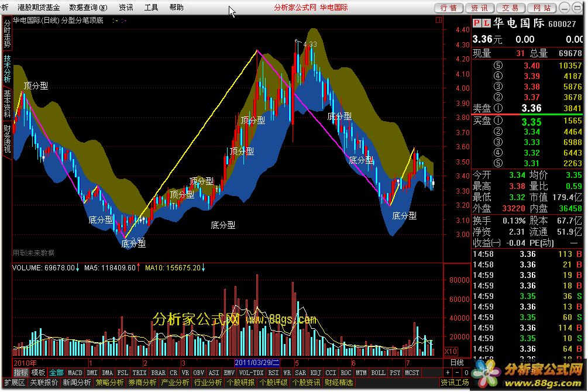
Task: Open the 工具 menu
Action: (151, 7)
